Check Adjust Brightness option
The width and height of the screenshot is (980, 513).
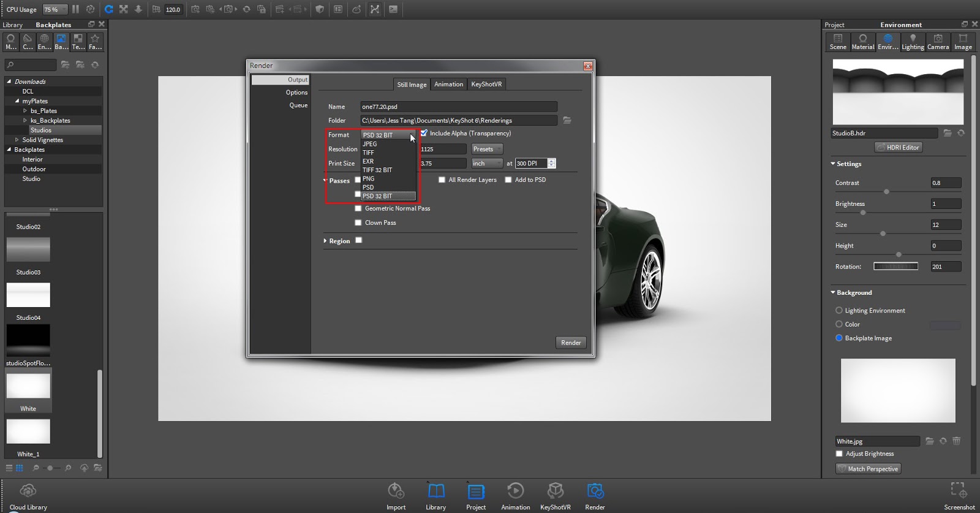839,454
